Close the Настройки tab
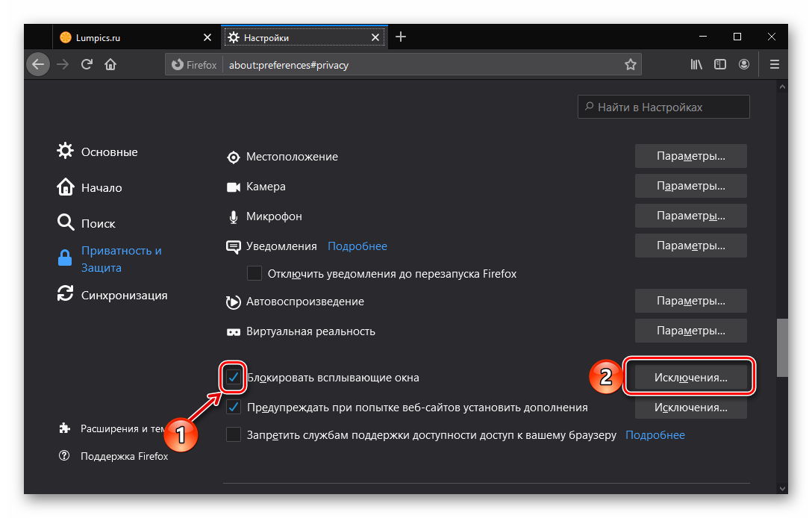This screenshot has height=518, width=812. (x=375, y=37)
